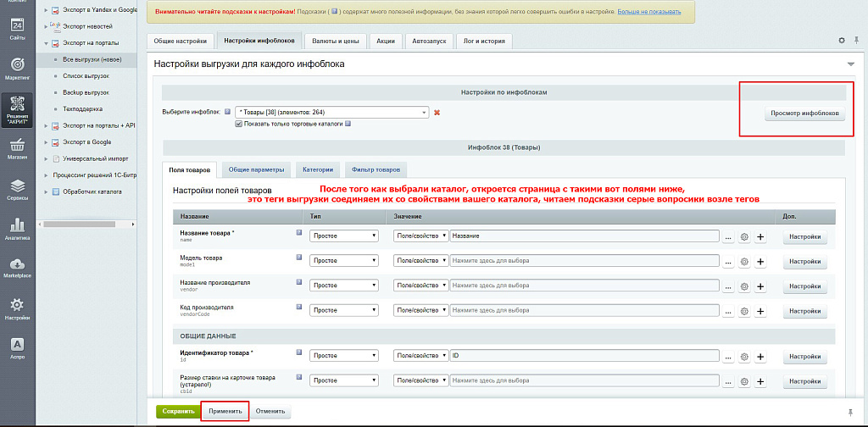Expand 'Экспорт в Google' tree item
The image size is (868, 427).
pyautogui.click(x=44, y=141)
